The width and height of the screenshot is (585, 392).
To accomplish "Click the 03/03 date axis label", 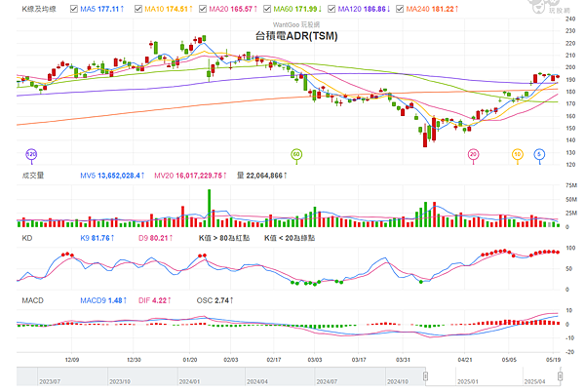I will [315, 360].
